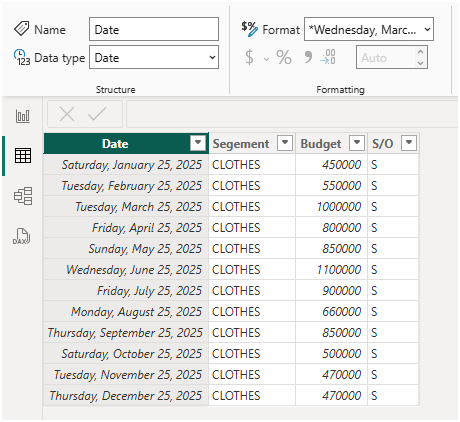Open the S/O column filter dropdown

tap(409, 143)
